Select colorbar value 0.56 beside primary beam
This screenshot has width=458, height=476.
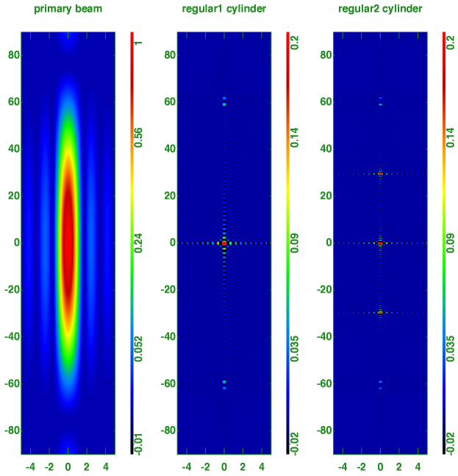point(138,138)
